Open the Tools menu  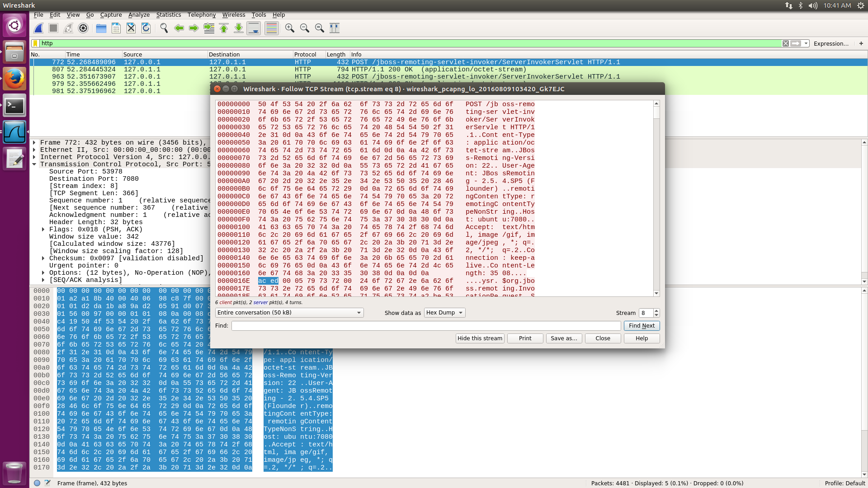259,15
